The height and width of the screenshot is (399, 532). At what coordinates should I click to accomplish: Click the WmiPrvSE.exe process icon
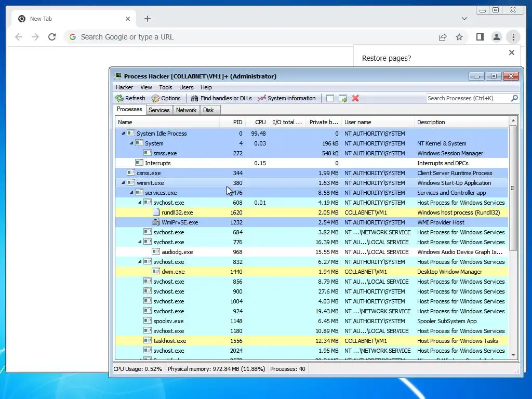point(156,222)
